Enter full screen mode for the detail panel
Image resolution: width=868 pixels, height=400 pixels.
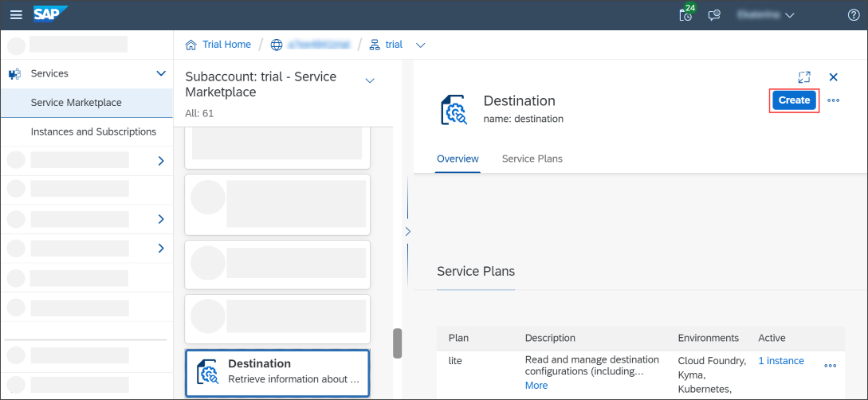click(x=804, y=77)
